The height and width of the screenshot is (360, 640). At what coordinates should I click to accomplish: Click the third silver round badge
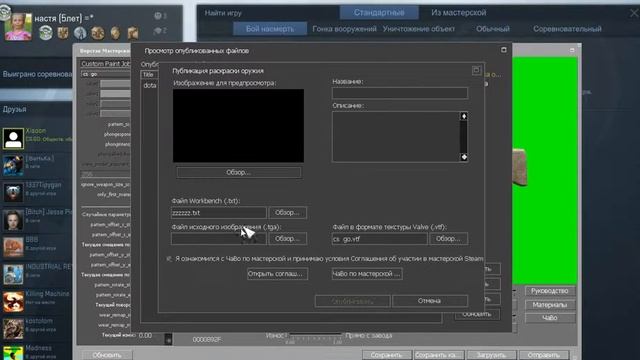coord(80,33)
